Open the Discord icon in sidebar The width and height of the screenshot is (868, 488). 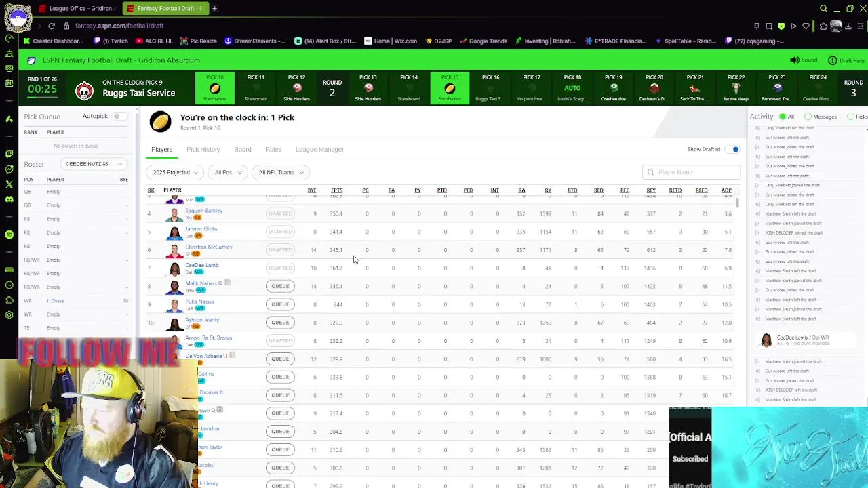pos(9,199)
